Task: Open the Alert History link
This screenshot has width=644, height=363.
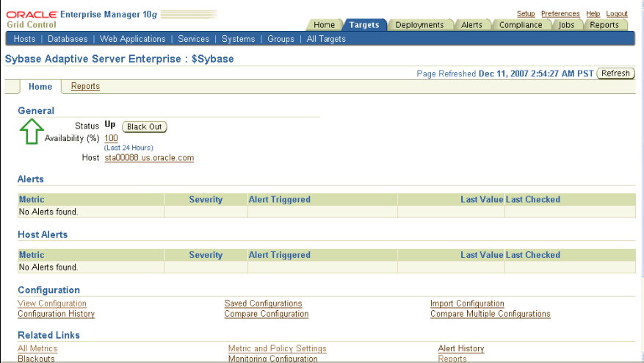Action: coord(461,348)
